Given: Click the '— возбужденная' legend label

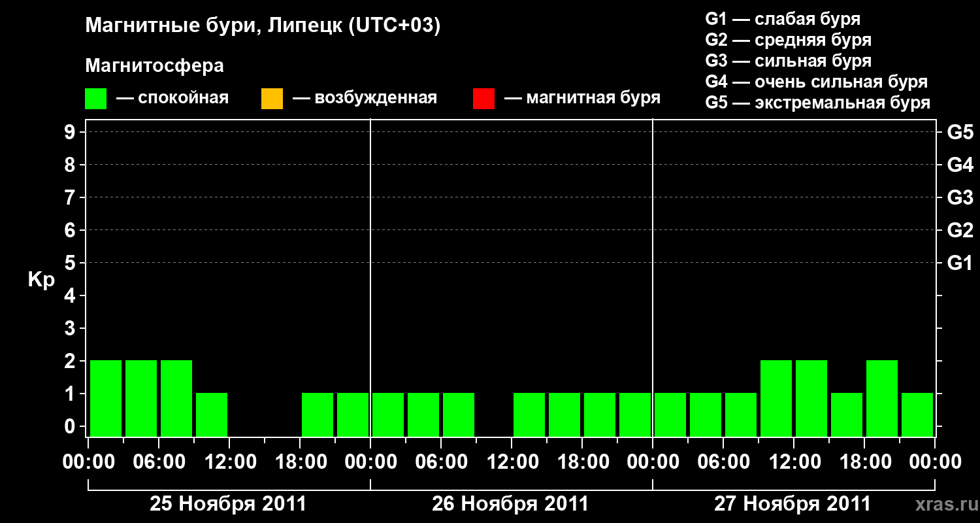Looking at the screenshot, I should tap(365, 99).
